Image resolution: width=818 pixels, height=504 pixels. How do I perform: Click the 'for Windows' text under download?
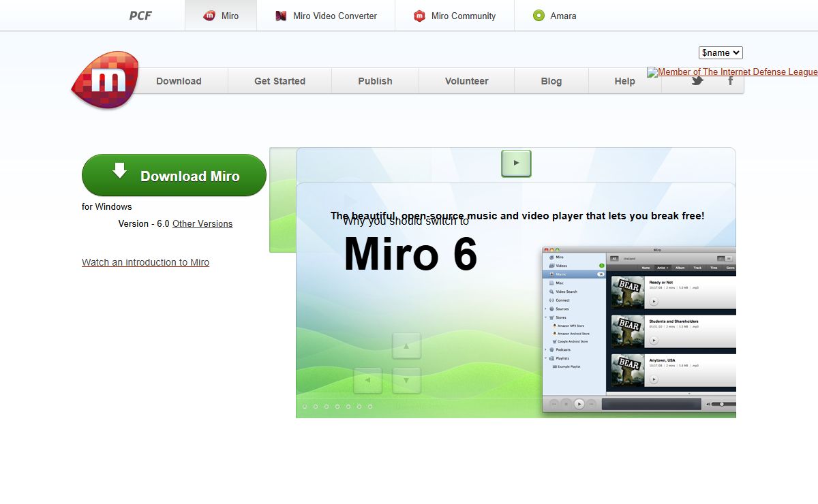(107, 206)
